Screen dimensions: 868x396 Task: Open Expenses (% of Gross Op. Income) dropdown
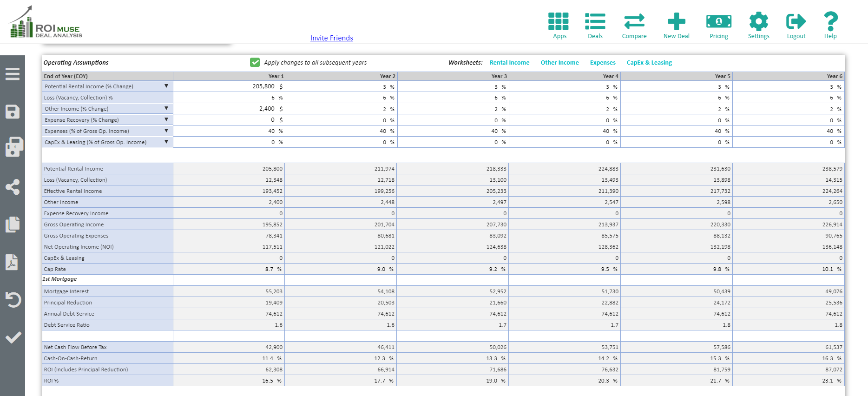(166, 131)
